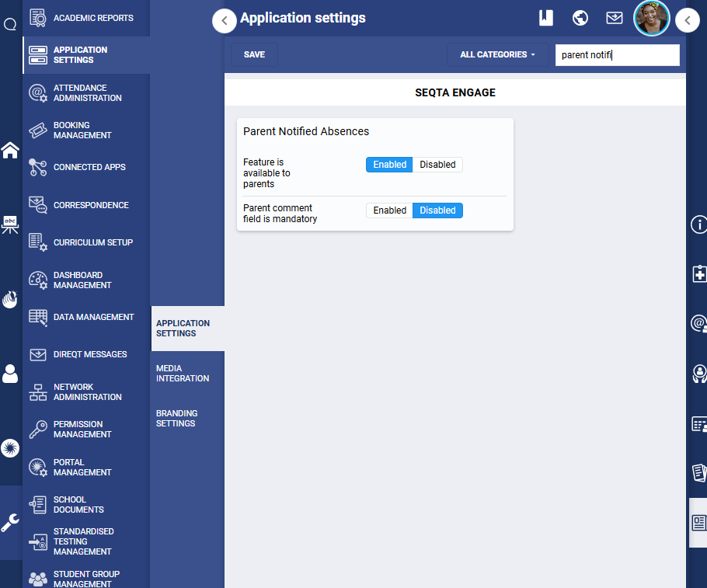Screen dimensions: 707x588
Task: Open the globe icon in header
Action: point(580,18)
